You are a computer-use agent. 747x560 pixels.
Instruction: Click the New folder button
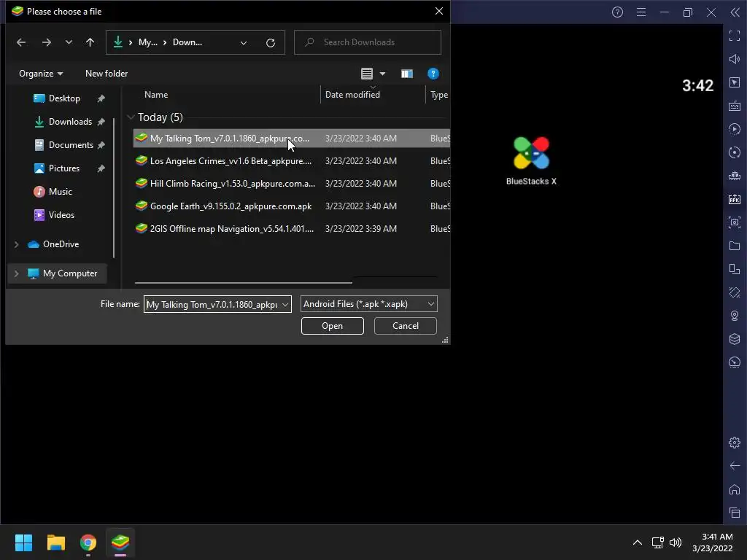click(x=107, y=74)
